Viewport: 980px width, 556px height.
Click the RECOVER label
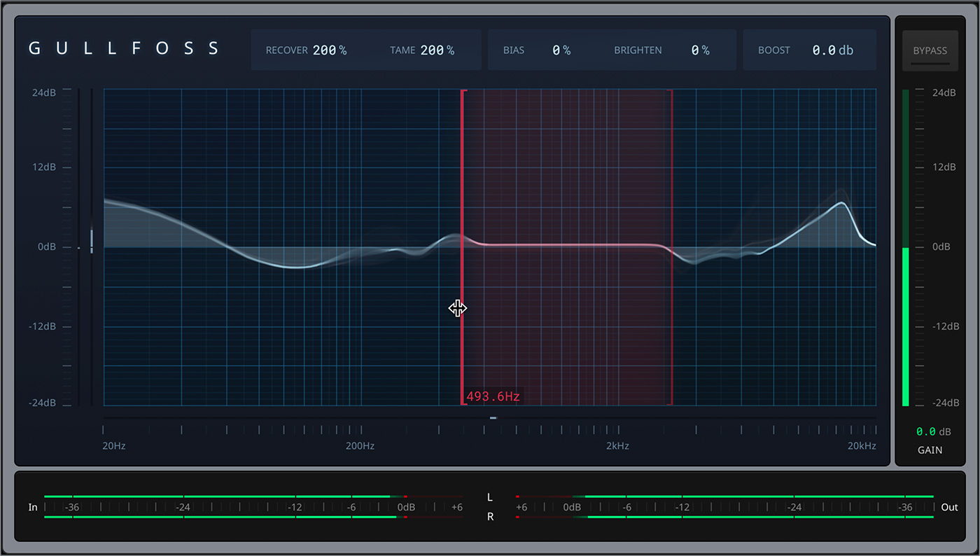coord(286,50)
